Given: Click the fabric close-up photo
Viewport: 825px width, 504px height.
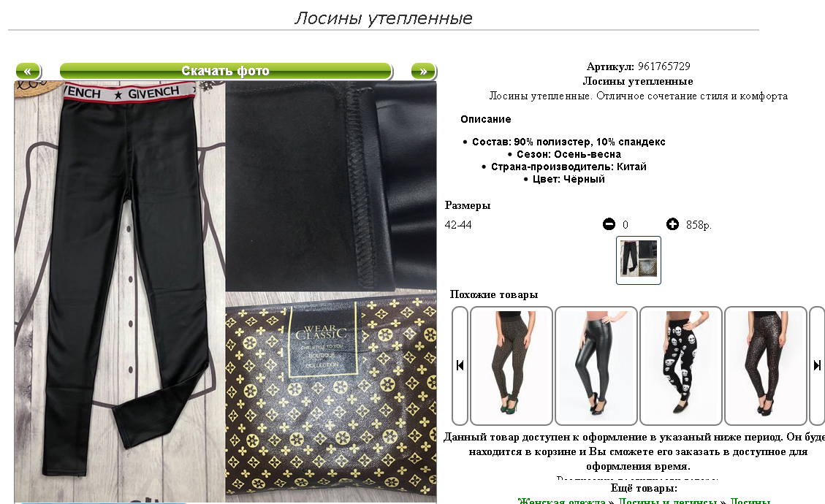Looking at the screenshot, I should pyautogui.click(x=331, y=186).
